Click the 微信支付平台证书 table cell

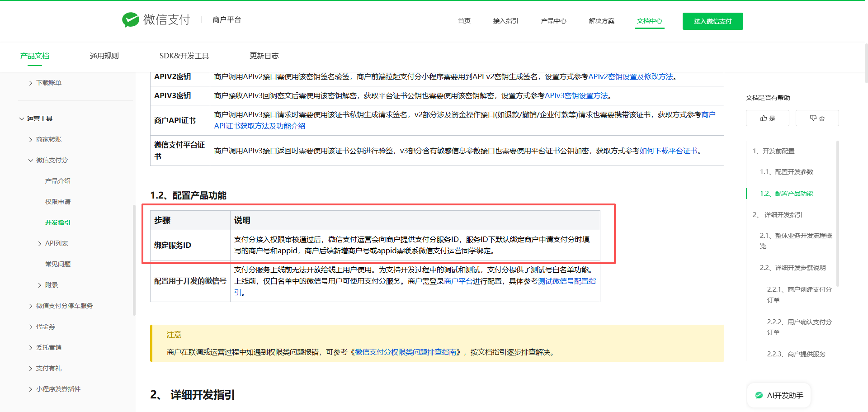pyautogui.click(x=180, y=151)
